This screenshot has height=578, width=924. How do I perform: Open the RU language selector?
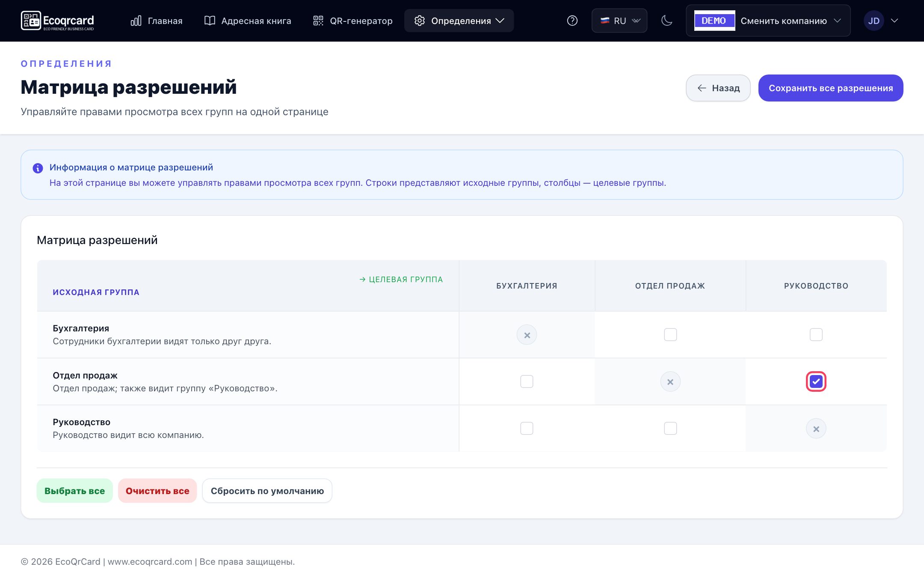[619, 21]
